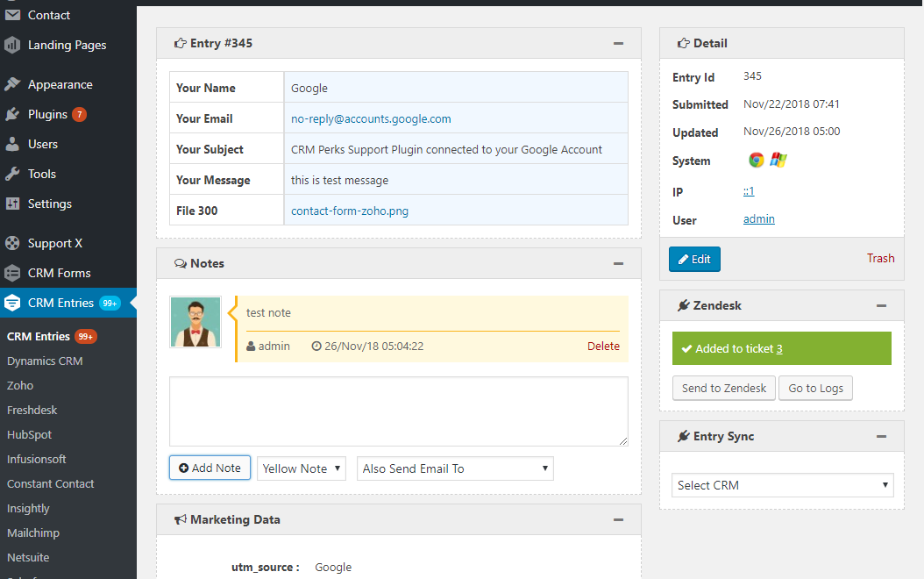Click the Contact envelope icon
The height and width of the screenshot is (579, 924).
[x=12, y=15]
